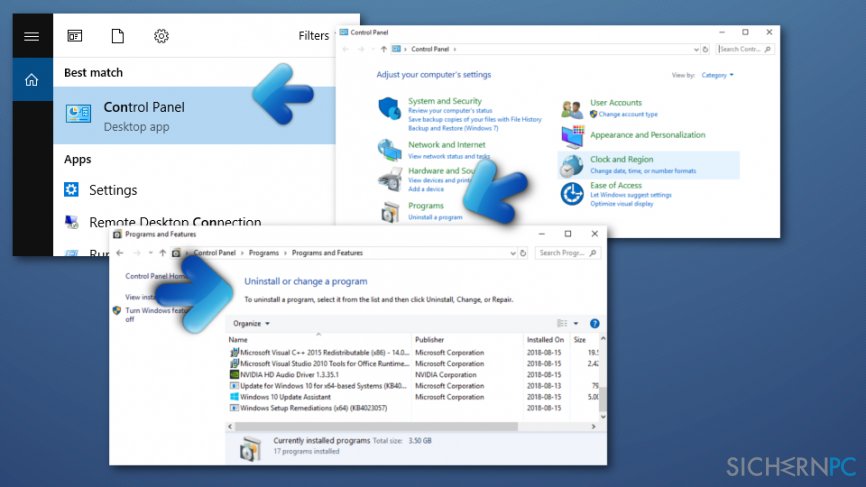The height and width of the screenshot is (487, 866).
Task: Click the Control Panel window search box
Action: coord(744,49)
